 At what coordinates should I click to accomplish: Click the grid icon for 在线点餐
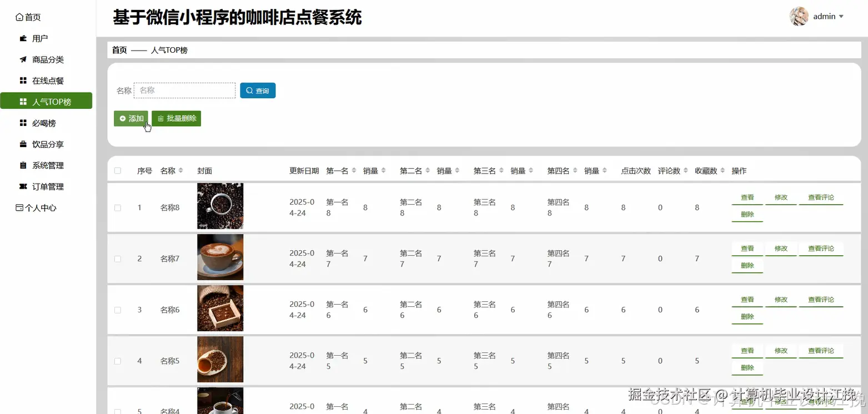pyautogui.click(x=23, y=80)
